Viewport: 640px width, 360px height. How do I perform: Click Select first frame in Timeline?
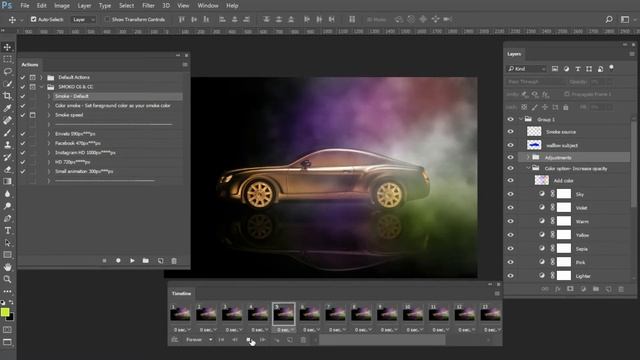(221, 340)
